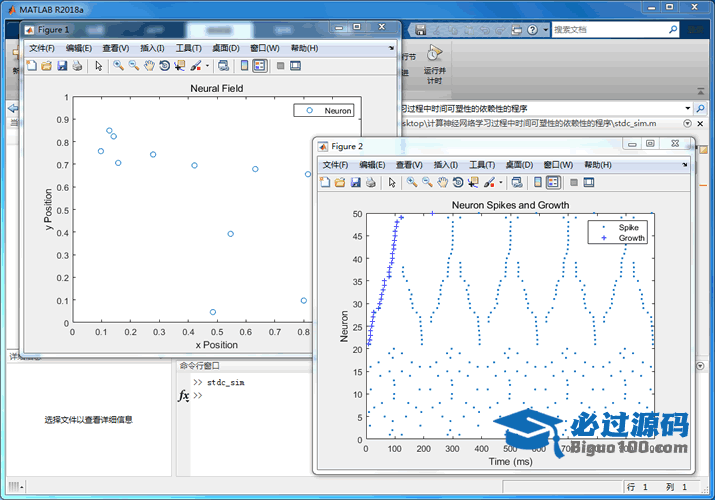
Task: Show Plot Tools and dock Figure 1
Action: [295, 66]
